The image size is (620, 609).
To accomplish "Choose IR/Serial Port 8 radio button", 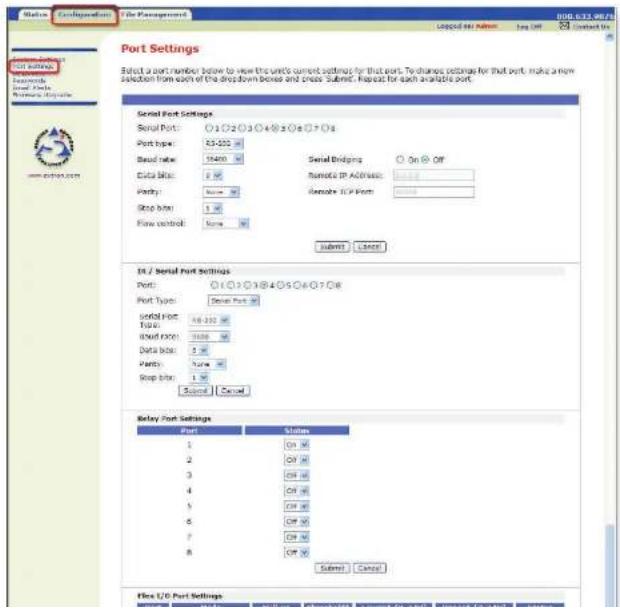I will point(330,285).
